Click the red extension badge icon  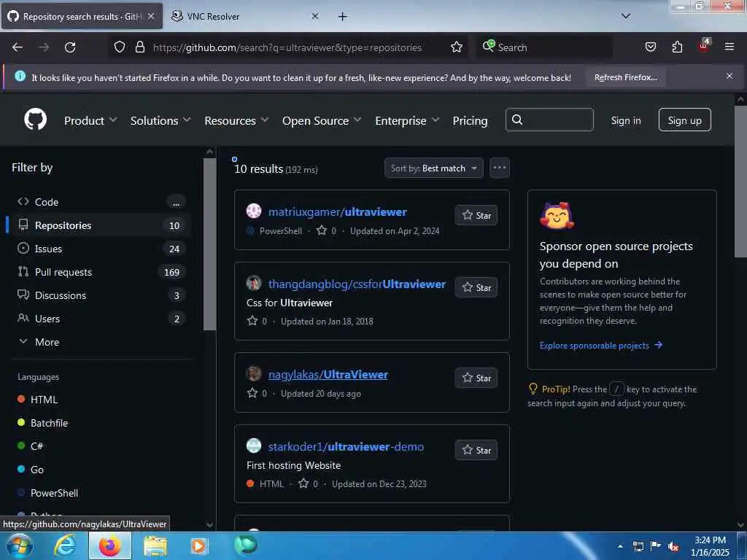704,46
